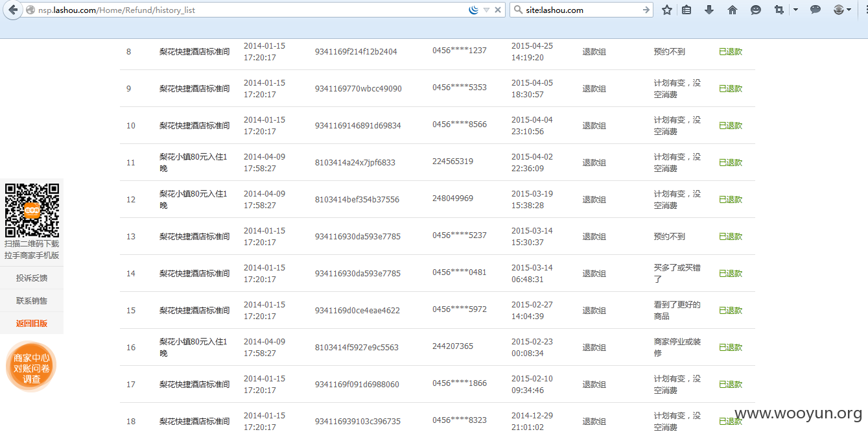The image size is (868, 432).
Task: Go to the browser home page icon
Action: click(733, 10)
